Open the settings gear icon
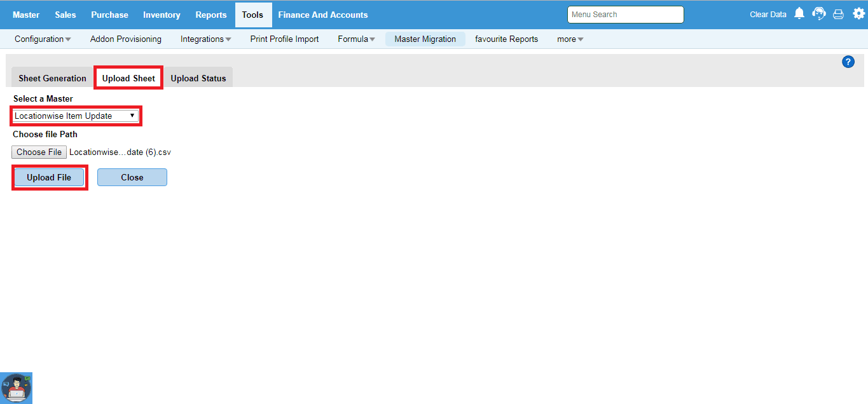The image size is (868, 404). pyautogui.click(x=858, y=14)
